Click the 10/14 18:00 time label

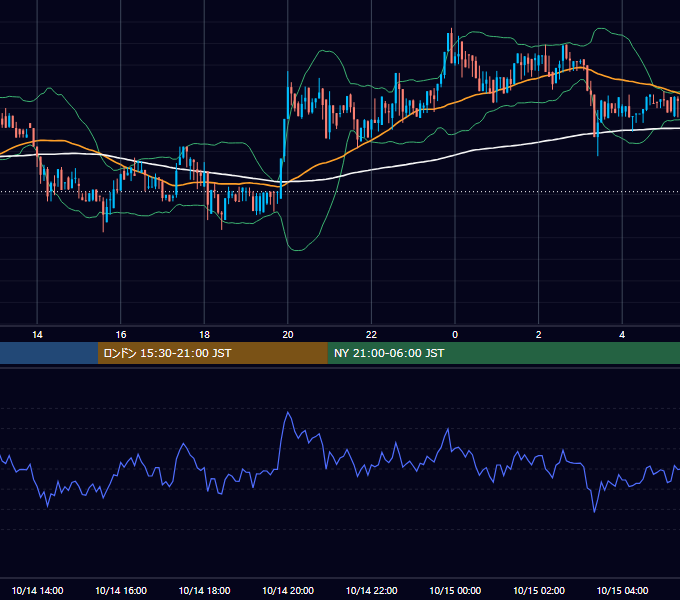click(204, 590)
